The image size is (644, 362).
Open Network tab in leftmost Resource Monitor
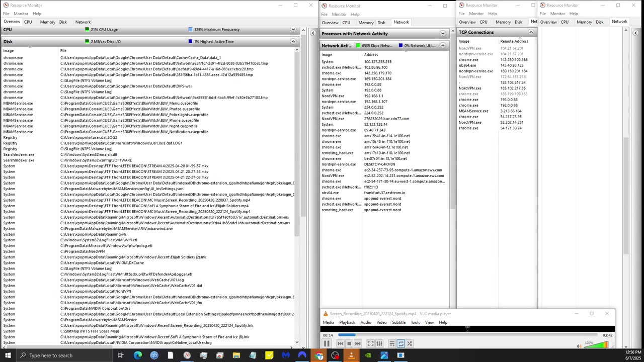tap(83, 22)
